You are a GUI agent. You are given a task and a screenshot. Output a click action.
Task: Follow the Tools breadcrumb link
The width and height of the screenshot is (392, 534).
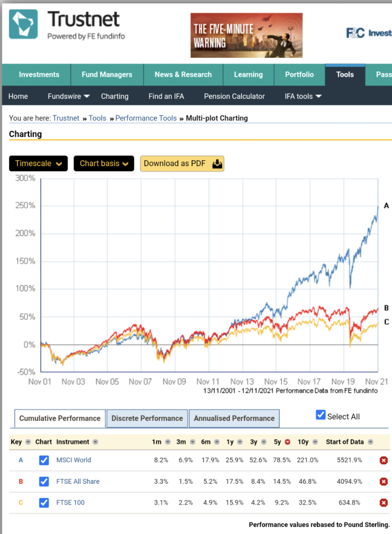tap(97, 118)
